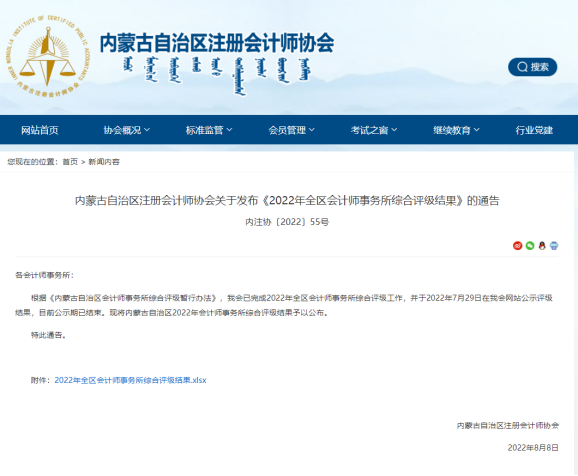Open the 网站首页 menu item
Screen dimensions: 578x476
click(40, 130)
